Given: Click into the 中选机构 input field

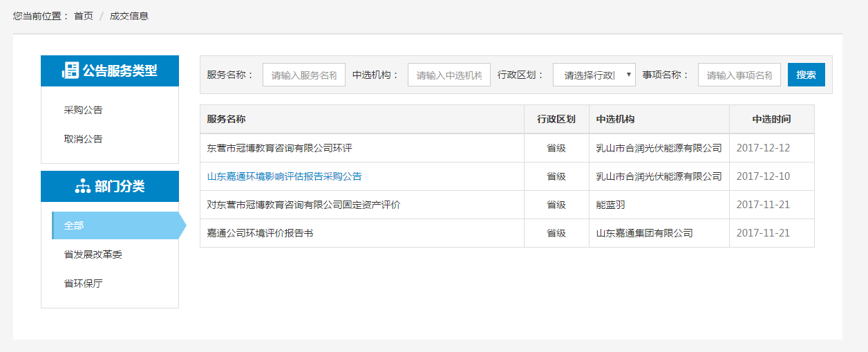Looking at the screenshot, I should (449, 75).
